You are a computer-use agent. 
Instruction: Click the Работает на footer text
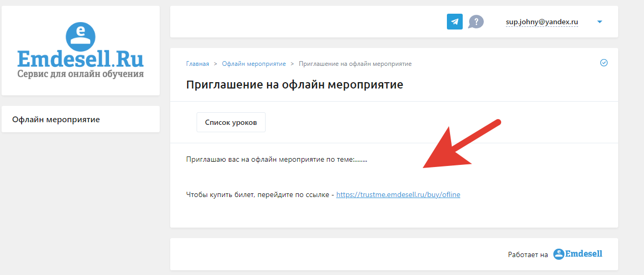pyautogui.click(x=528, y=254)
